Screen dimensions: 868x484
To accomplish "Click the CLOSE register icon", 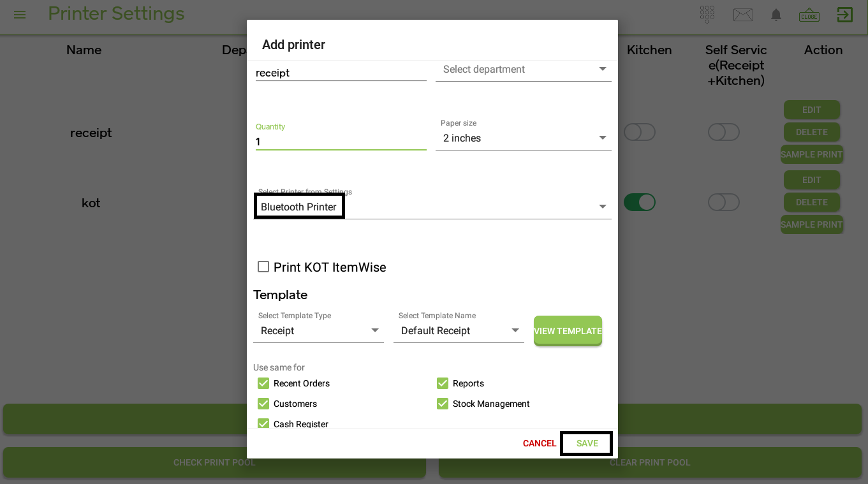I will pyautogui.click(x=809, y=15).
